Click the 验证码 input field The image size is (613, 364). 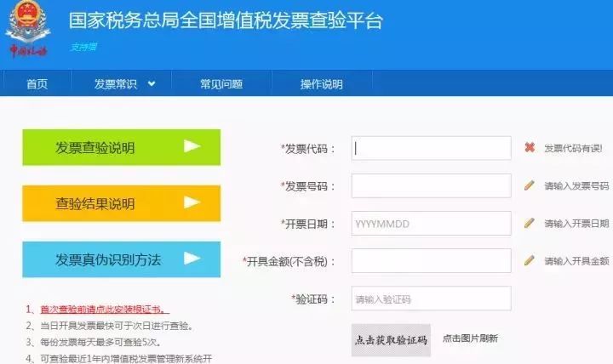(431, 299)
